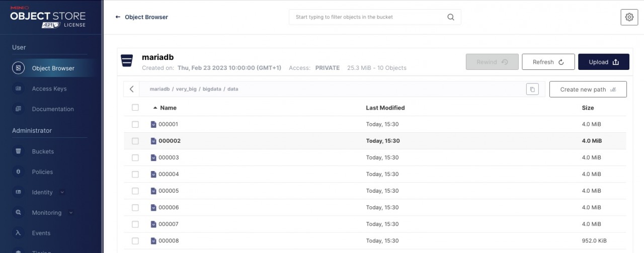The image size is (644, 253).
Task: Check the box for object 000003
Action: coord(135,157)
